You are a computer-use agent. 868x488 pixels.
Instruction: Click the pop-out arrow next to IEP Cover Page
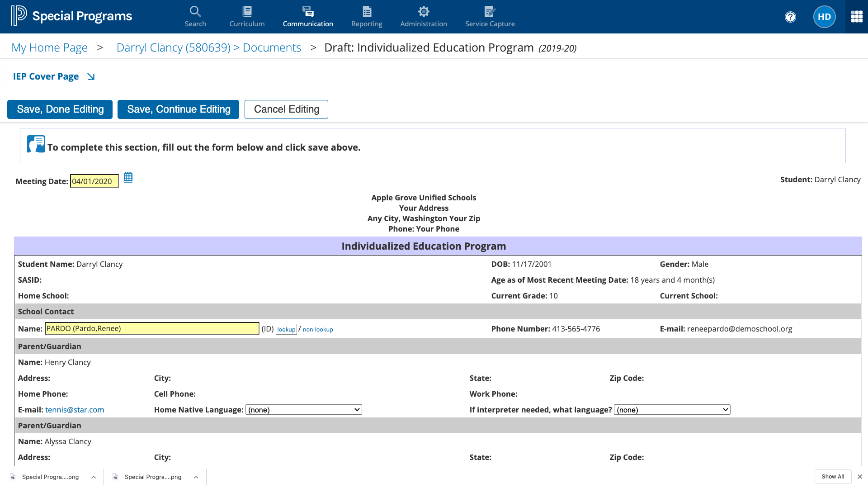tap(91, 76)
